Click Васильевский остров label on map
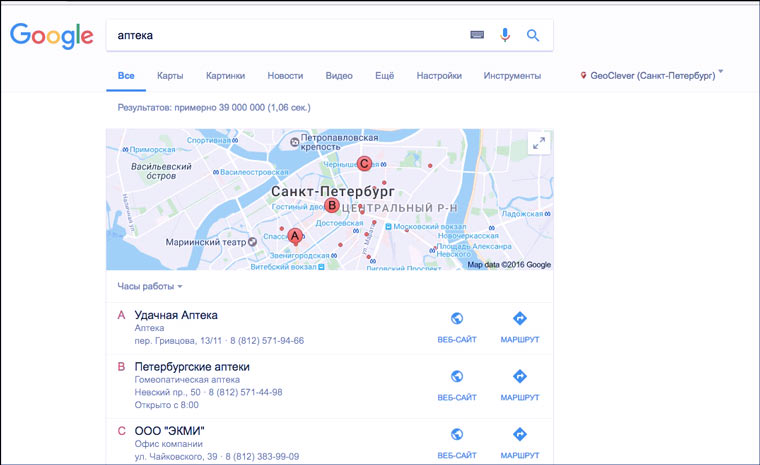The image size is (760, 465). click(x=161, y=171)
